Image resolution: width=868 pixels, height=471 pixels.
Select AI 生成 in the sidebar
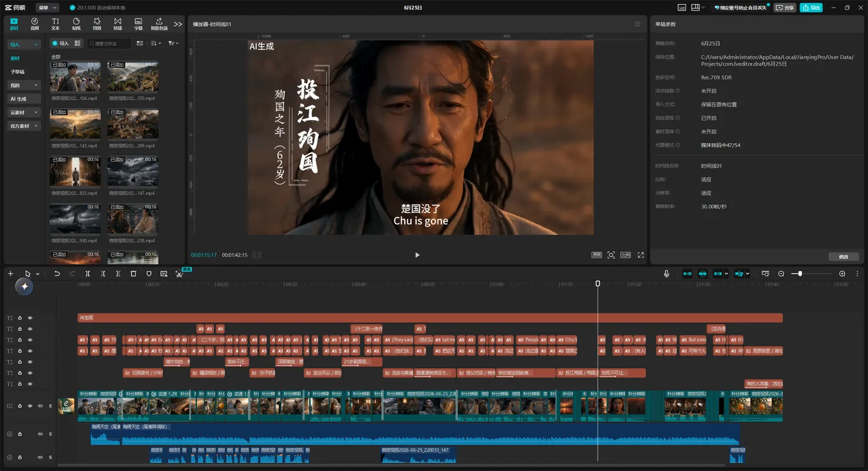click(24, 99)
